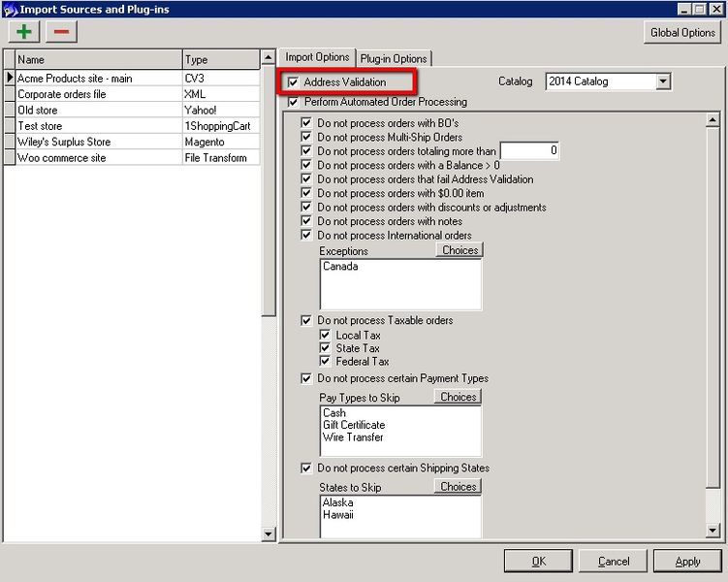
Task: Click the order total amount field
Action: click(528, 151)
